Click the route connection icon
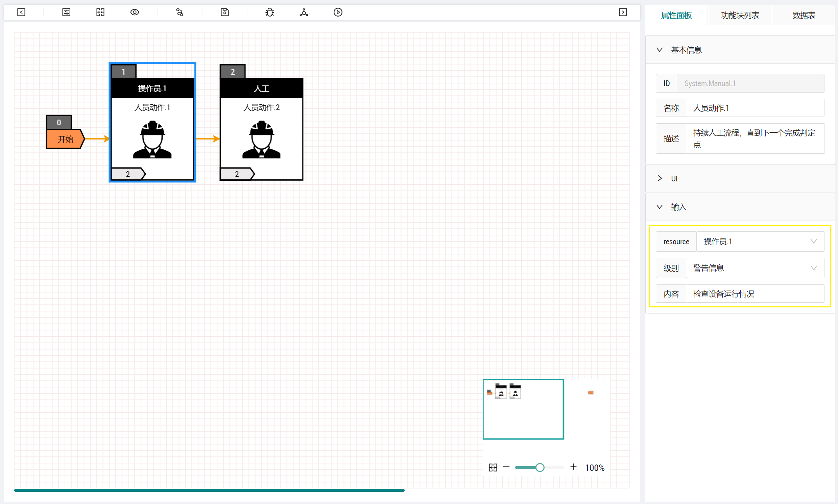The height and width of the screenshot is (504, 838). click(x=179, y=12)
